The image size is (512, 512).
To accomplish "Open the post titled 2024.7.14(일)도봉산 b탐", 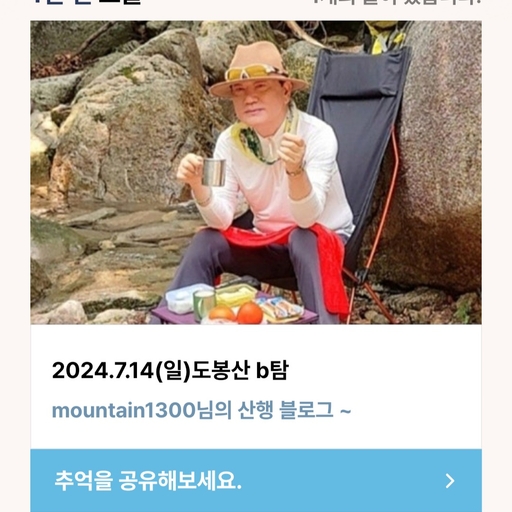I will click(170, 370).
